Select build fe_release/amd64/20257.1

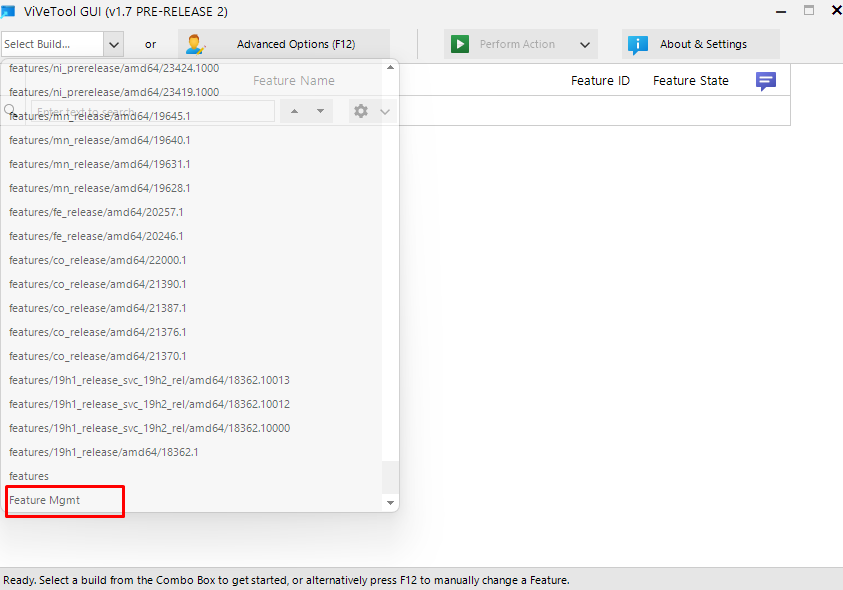(96, 212)
